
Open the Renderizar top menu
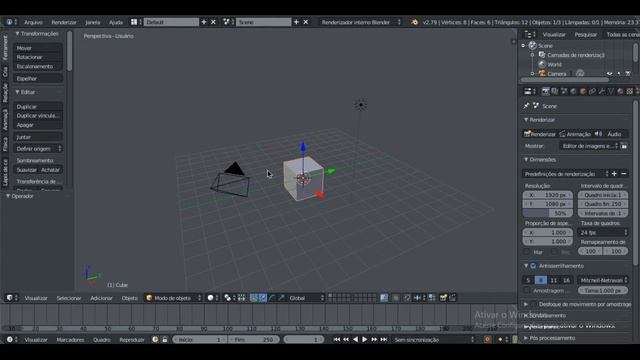click(64, 22)
